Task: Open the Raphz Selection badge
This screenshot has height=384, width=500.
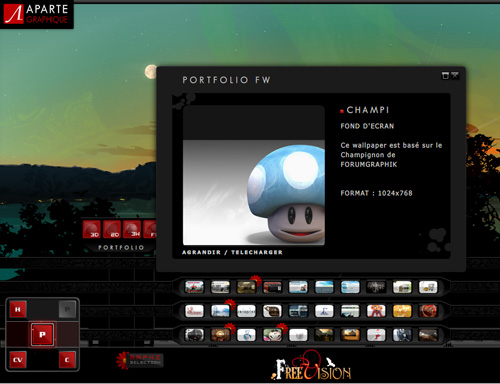Action: coord(140,360)
